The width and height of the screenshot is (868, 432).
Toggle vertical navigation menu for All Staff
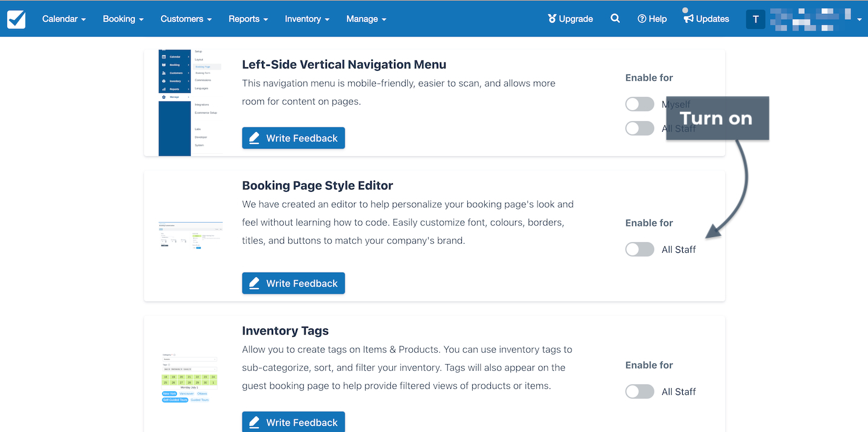tap(640, 128)
